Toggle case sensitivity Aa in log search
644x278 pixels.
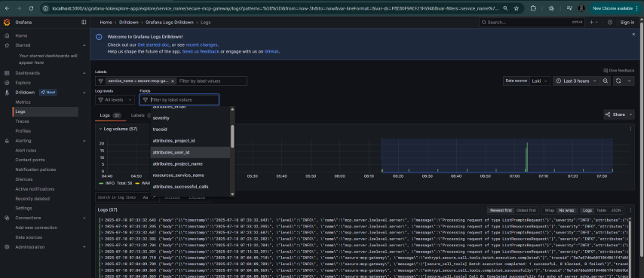[x=146, y=197]
